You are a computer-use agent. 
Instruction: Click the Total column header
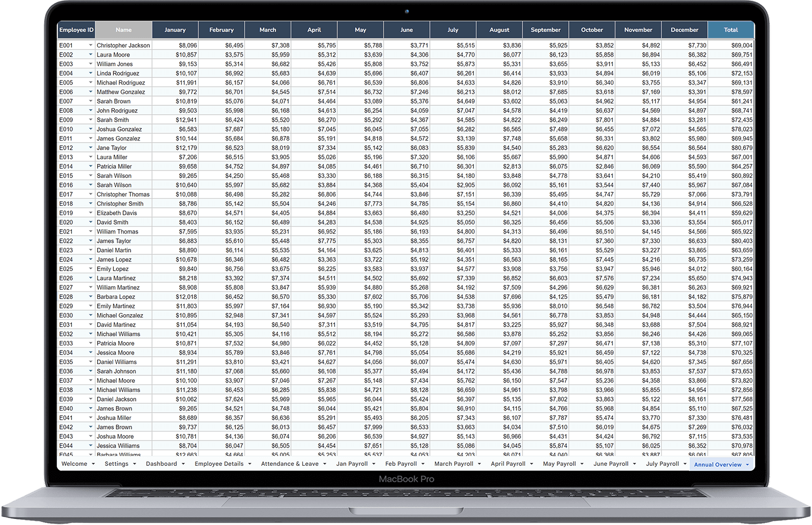click(x=731, y=29)
